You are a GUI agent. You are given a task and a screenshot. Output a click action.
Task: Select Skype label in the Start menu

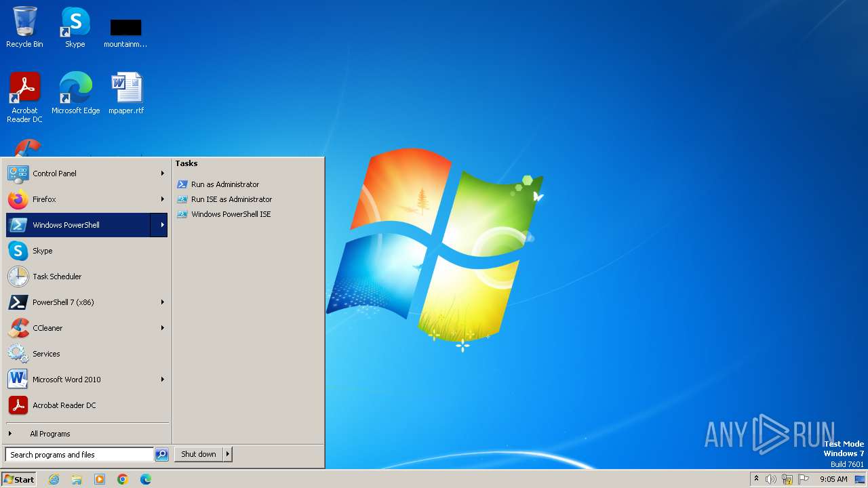click(x=42, y=251)
